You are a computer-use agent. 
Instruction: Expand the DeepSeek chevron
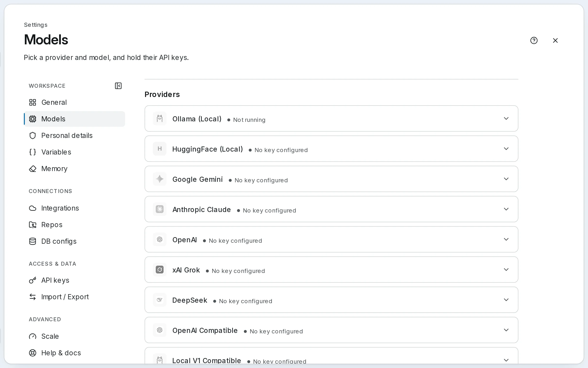(506, 300)
